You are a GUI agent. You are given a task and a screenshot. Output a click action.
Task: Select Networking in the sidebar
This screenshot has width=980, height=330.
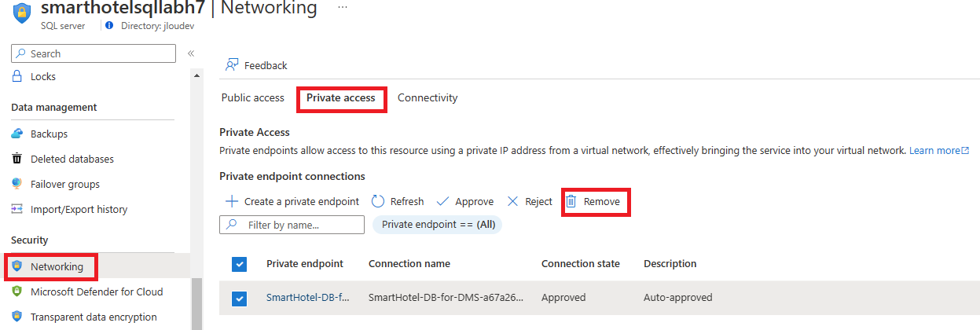click(57, 266)
